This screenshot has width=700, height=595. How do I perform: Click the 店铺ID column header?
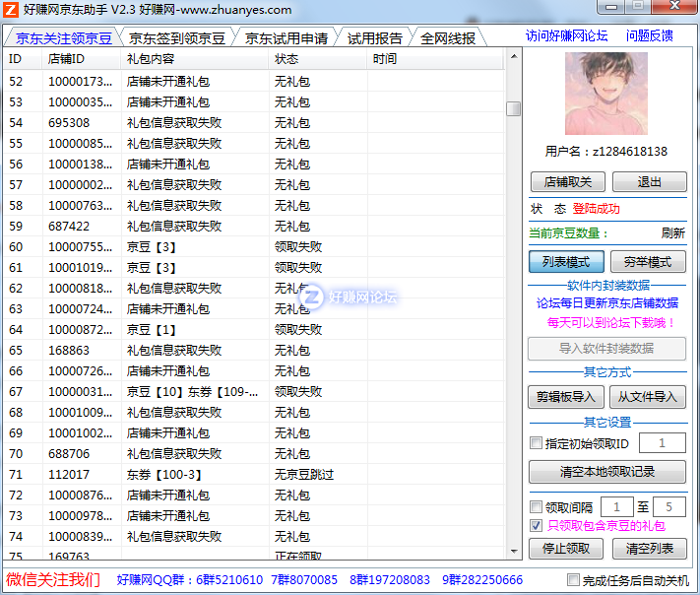[x=82, y=58]
